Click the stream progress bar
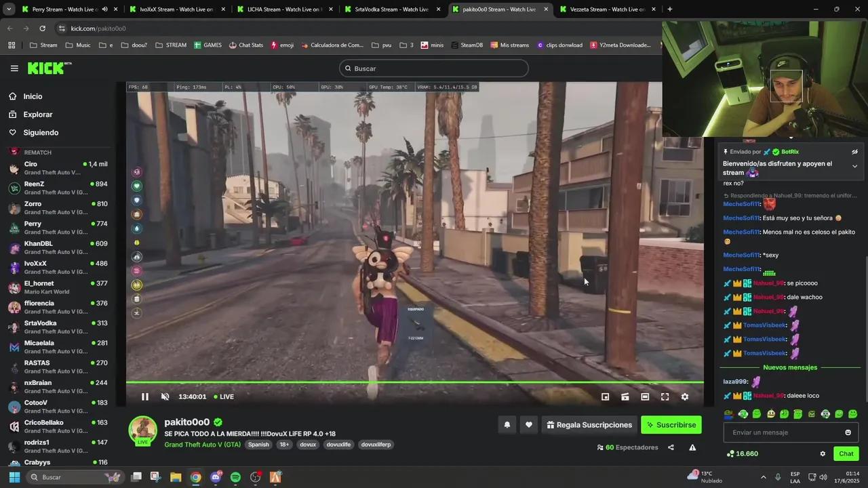Screen dimensions: 868x488 415,383
